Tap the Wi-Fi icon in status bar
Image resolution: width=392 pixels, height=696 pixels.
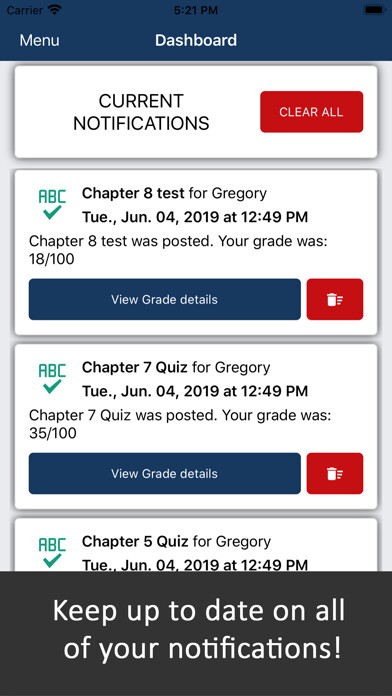pos(55,10)
